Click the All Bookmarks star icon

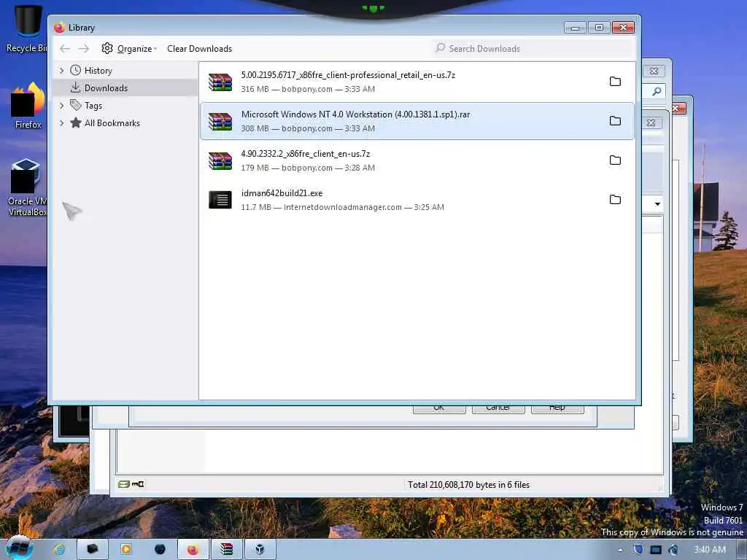click(75, 122)
